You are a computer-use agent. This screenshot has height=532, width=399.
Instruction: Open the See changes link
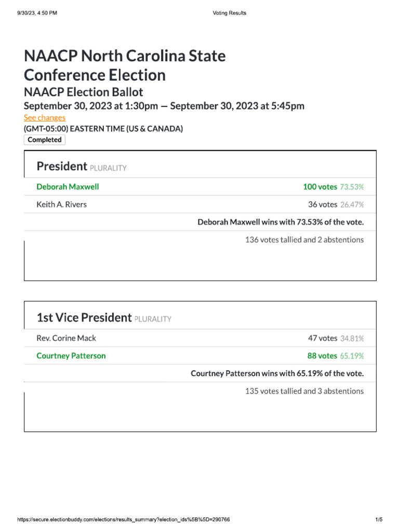(45, 118)
